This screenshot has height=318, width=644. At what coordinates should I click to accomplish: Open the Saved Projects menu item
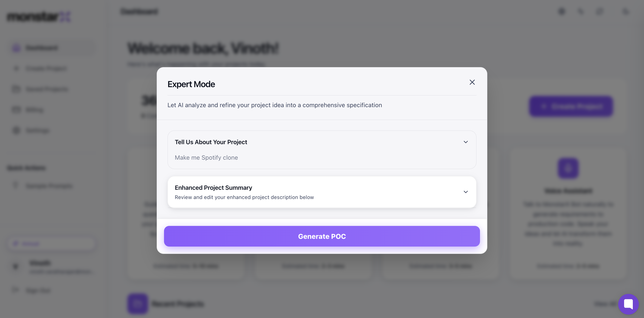click(x=47, y=89)
